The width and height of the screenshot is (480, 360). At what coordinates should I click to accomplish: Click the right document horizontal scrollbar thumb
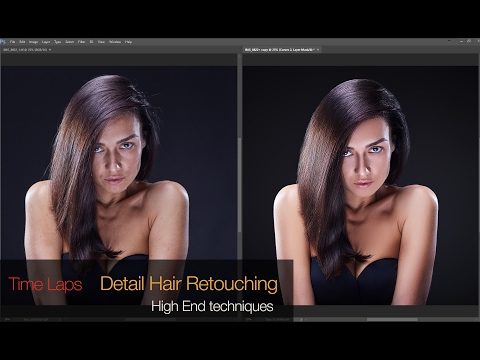(392, 319)
